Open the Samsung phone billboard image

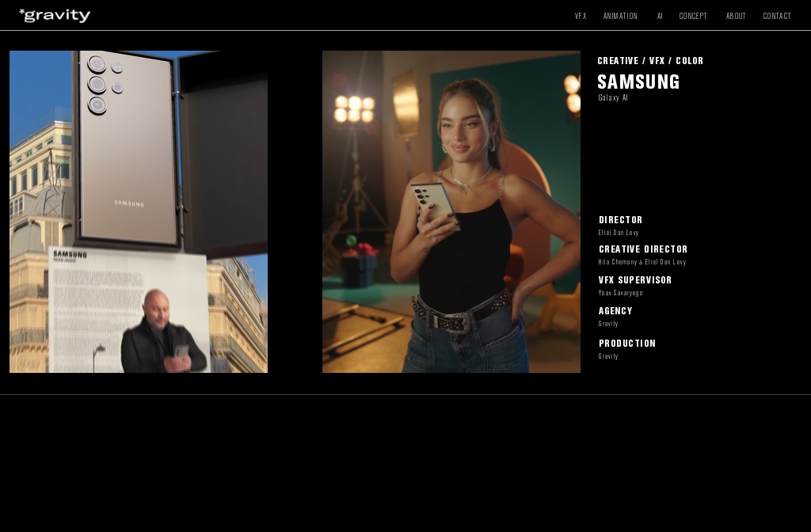click(x=139, y=211)
